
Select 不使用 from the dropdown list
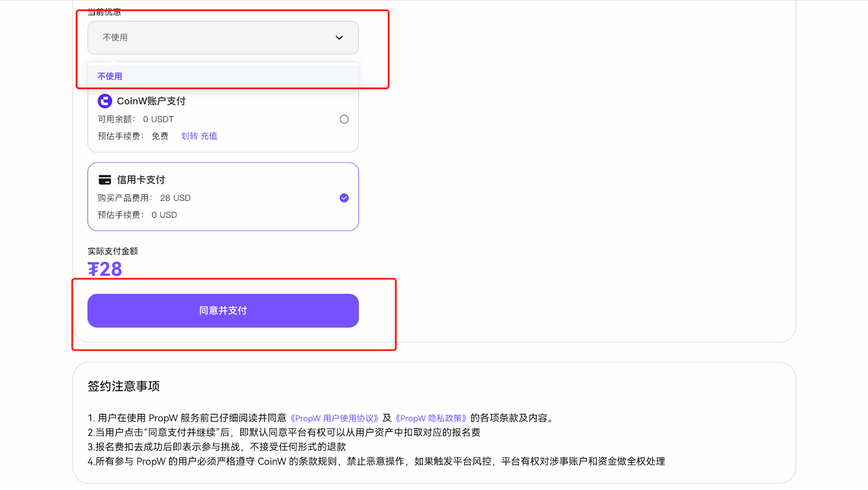click(x=110, y=76)
